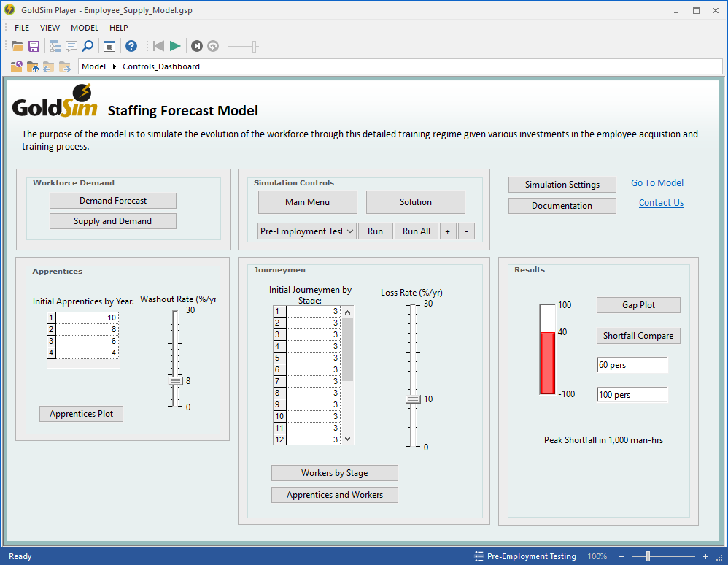Open help question mark icon
The width and height of the screenshot is (728, 565).
tap(131, 46)
